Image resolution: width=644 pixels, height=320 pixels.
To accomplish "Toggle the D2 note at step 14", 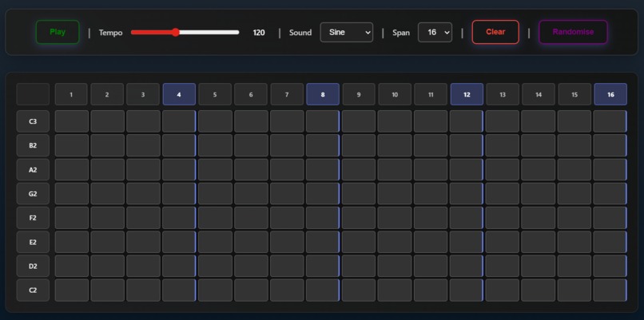I will point(539,267).
